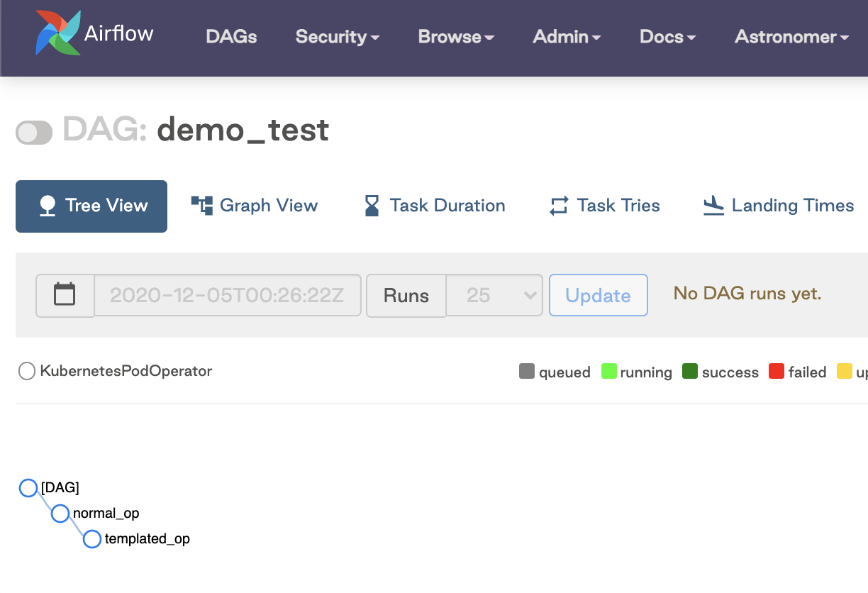This screenshot has height=593, width=868.
Task: Click the success status dark-green swatch
Action: click(x=690, y=371)
